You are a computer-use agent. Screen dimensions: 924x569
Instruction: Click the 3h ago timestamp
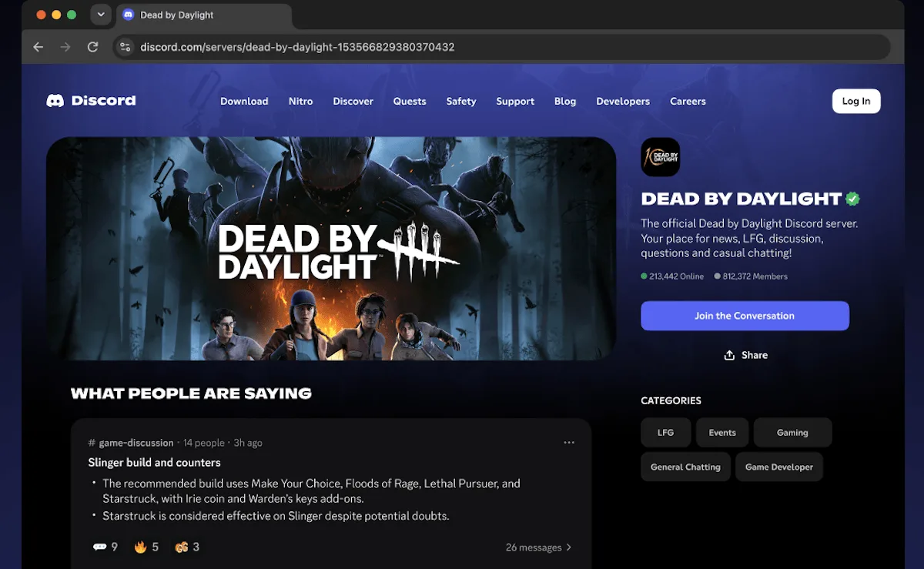point(248,443)
